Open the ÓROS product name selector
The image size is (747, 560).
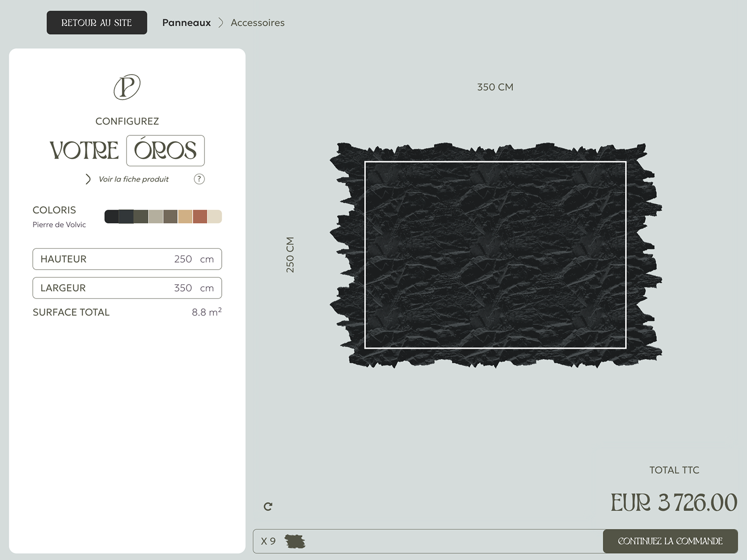(x=165, y=150)
